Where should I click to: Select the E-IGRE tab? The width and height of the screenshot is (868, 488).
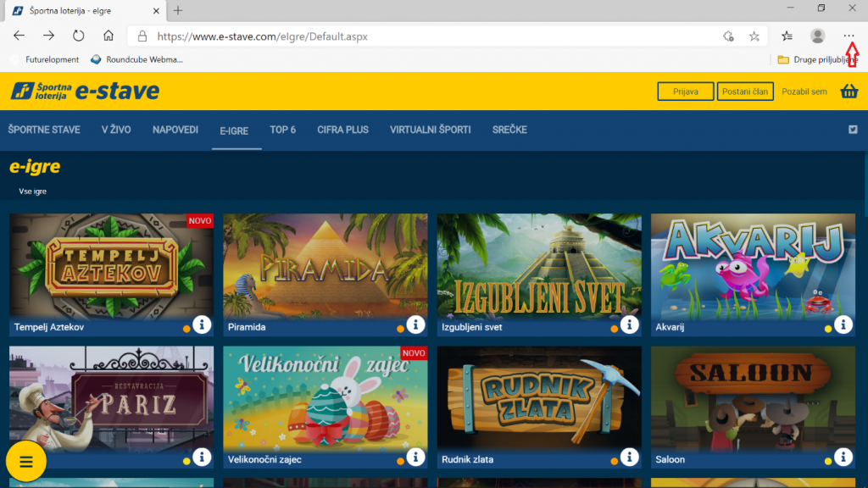pyautogui.click(x=234, y=131)
